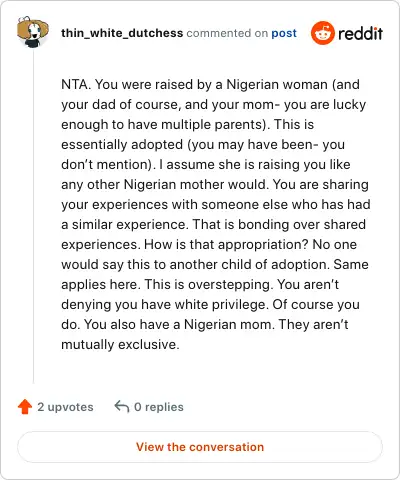This screenshot has height=480, width=400.
Task: Click the '0 replies' label
Action: [159, 407]
